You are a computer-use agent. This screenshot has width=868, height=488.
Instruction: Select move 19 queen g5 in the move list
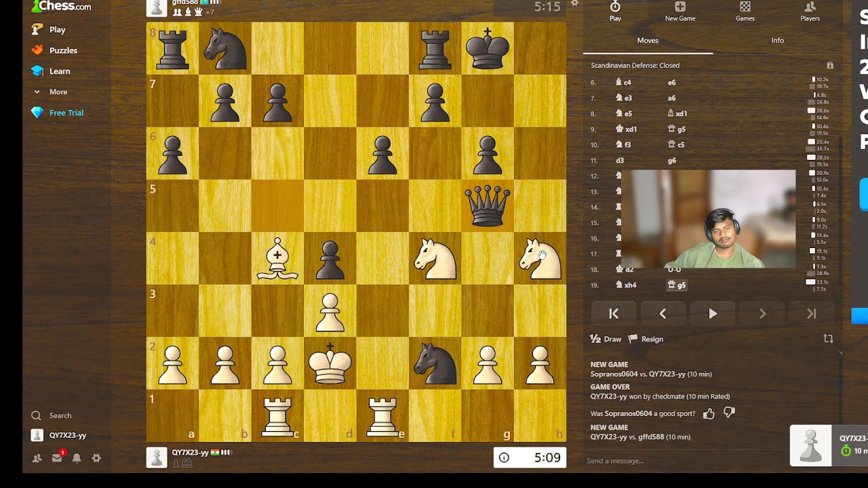tap(677, 285)
